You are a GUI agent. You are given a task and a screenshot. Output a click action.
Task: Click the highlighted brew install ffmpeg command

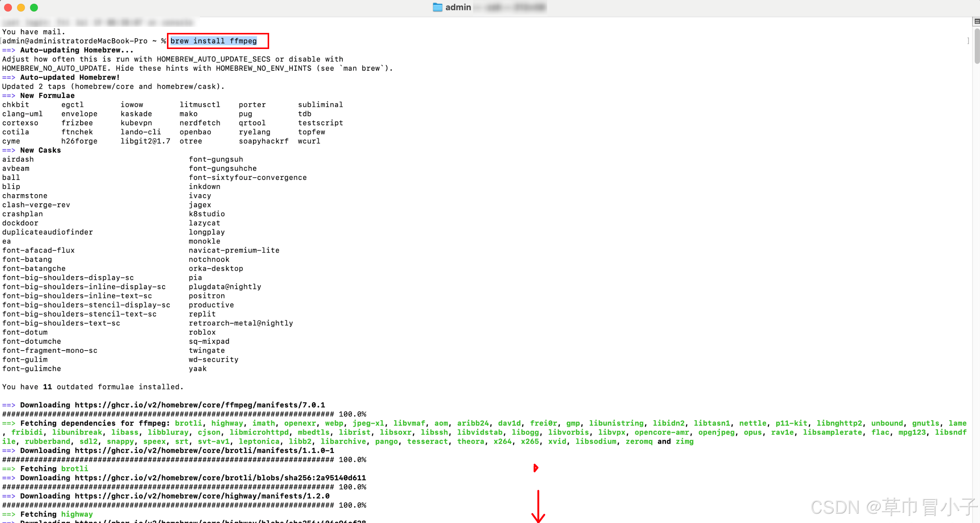coord(213,41)
